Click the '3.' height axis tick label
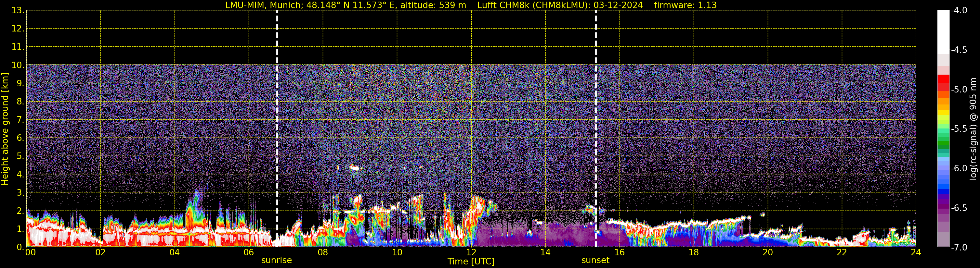Image resolution: width=980 pixels, height=268 pixels. click(x=20, y=193)
